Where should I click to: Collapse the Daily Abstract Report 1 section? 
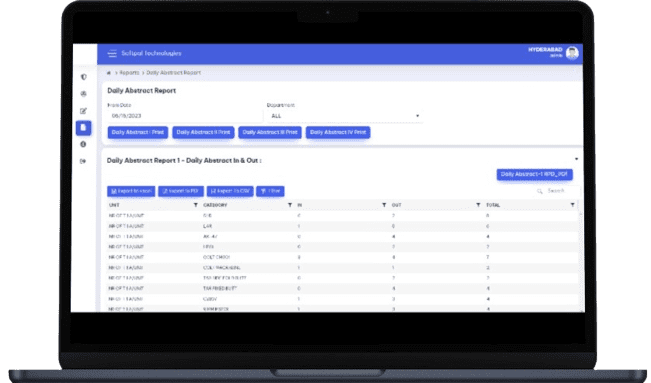(x=576, y=159)
